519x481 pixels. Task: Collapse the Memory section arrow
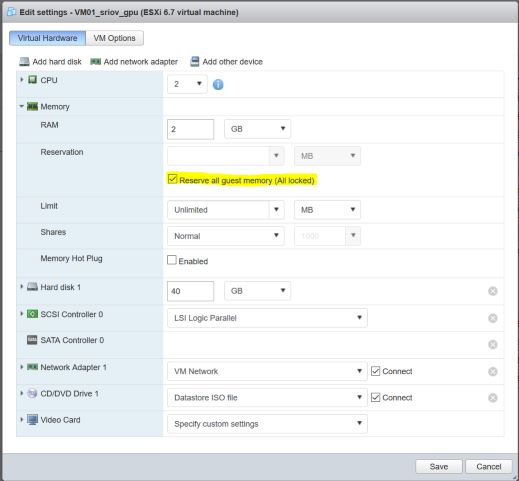tap(22, 106)
